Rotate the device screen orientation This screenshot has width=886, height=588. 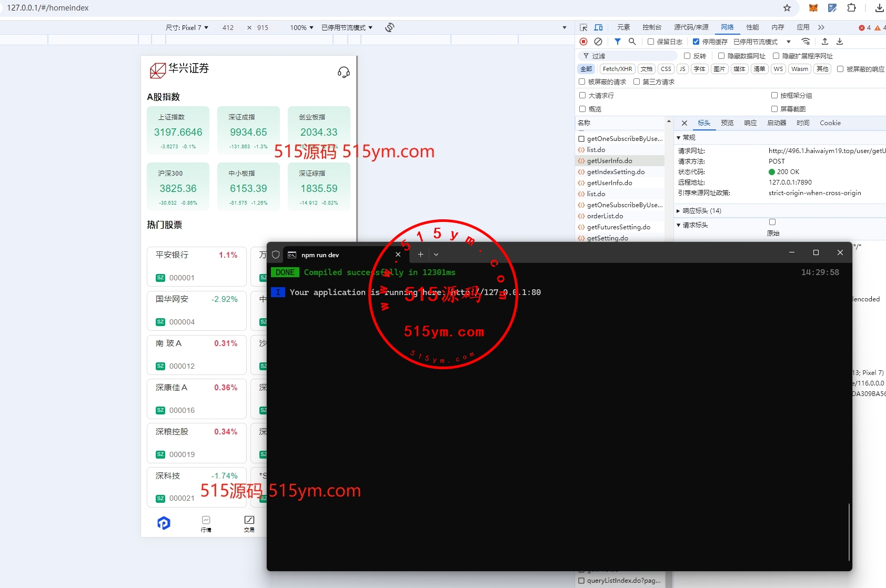tap(390, 27)
